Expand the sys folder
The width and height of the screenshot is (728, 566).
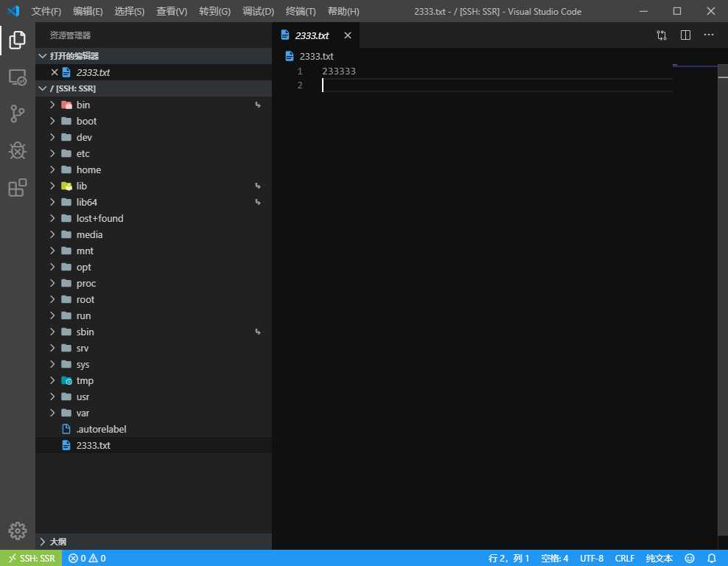(x=154, y=365)
